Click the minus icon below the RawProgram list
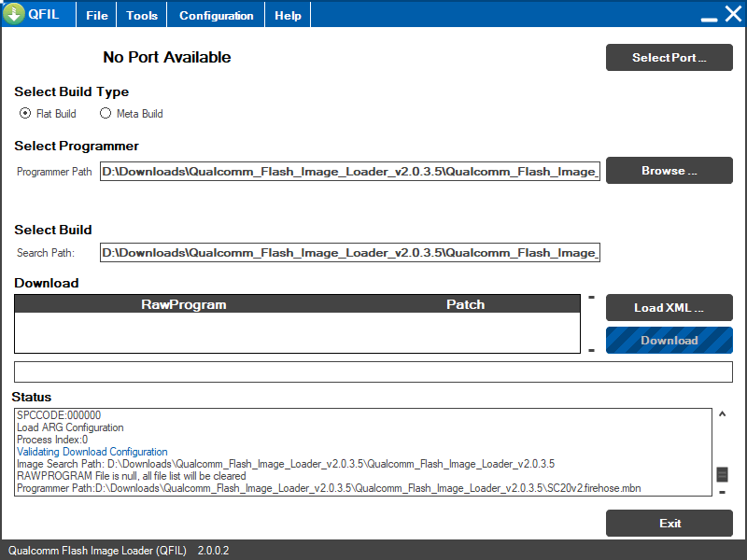 pyautogui.click(x=591, y=351)
